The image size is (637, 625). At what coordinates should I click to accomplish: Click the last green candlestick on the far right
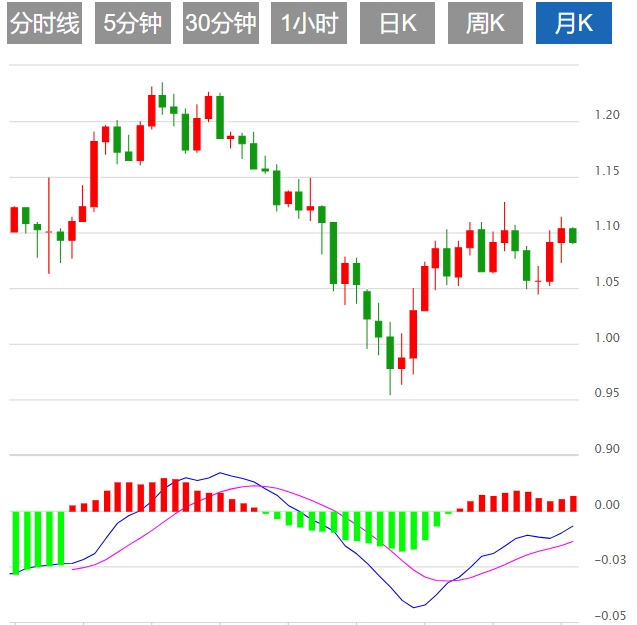coord(573,235)
